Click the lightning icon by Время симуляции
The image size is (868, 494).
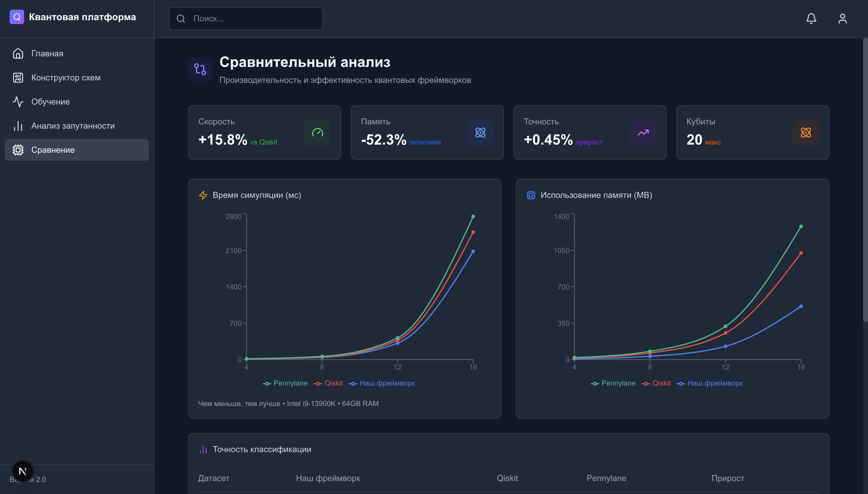[203, 195]
